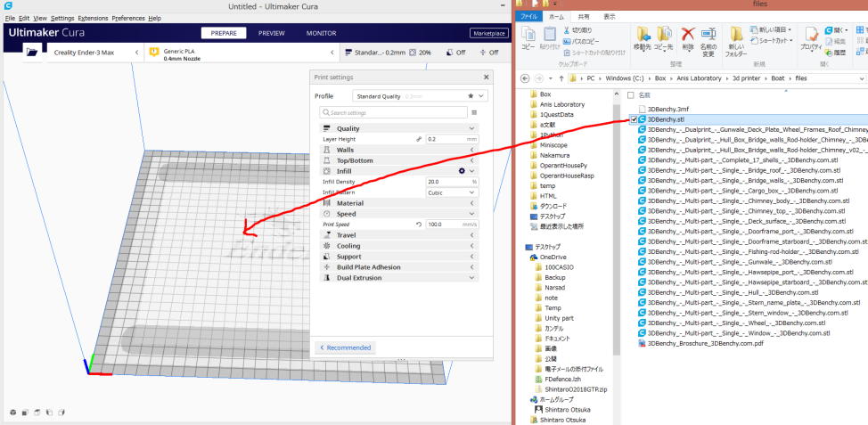Open the Profile Standard Quality dropdown
Screen dimensions: 868x425
tap(419, 95)
